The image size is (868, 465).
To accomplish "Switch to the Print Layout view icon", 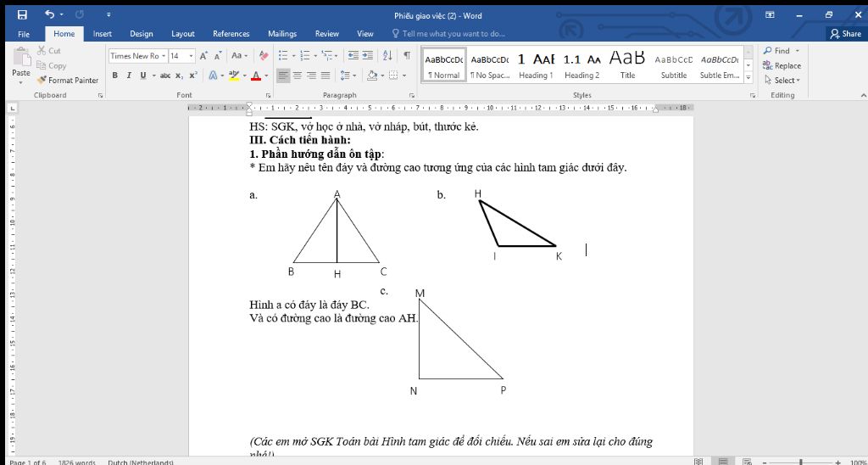I will pyautogui.click(x=723, y=461).
